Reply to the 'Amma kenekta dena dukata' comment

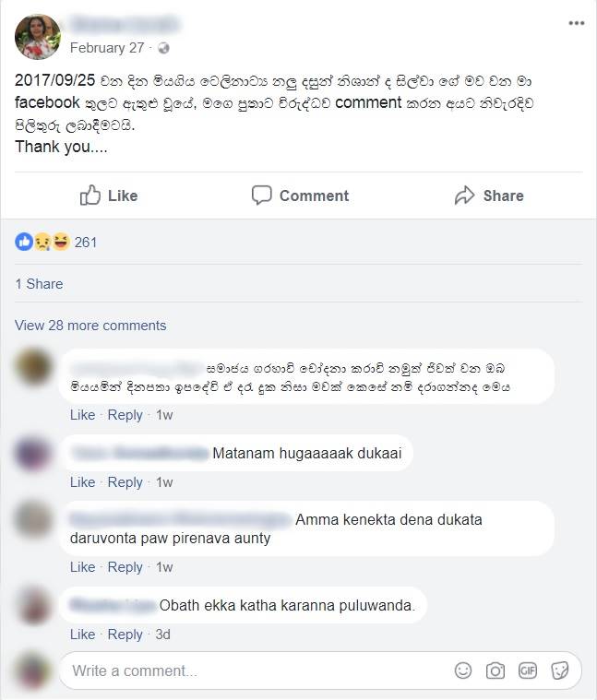(x=125, y=567)
